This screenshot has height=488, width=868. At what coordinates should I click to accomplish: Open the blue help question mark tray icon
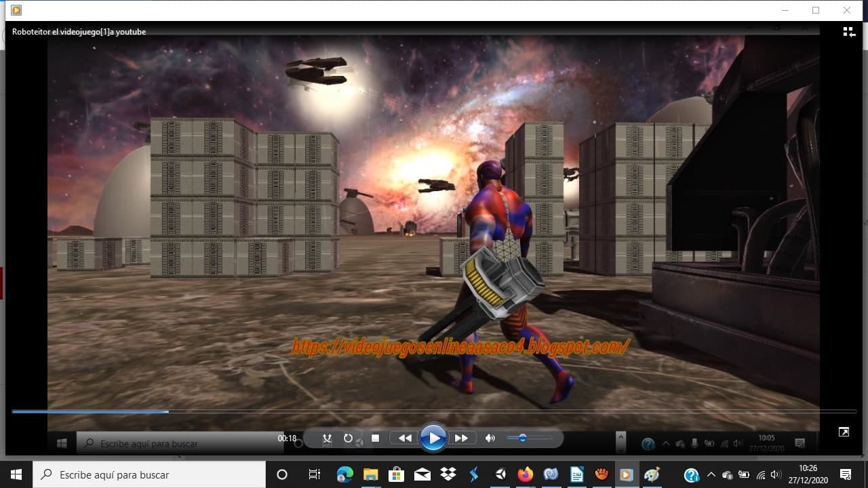tap(692, 474)
